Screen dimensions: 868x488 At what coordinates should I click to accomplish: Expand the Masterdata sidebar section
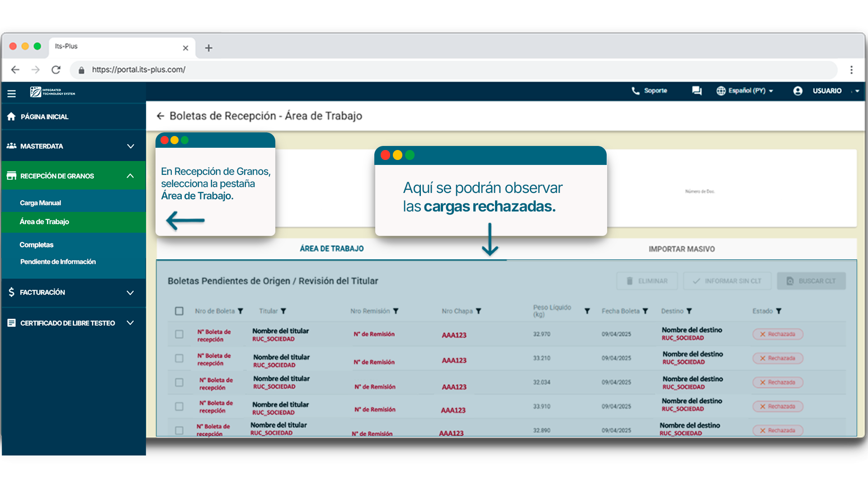(x=130, y=146)
